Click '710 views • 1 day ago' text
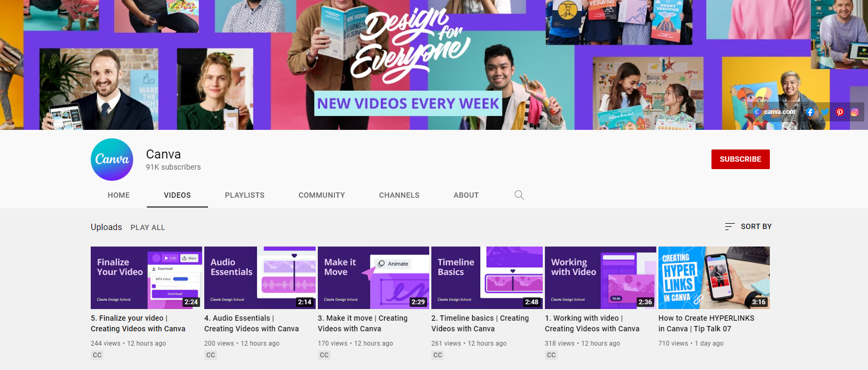 (x=691, y=343)
